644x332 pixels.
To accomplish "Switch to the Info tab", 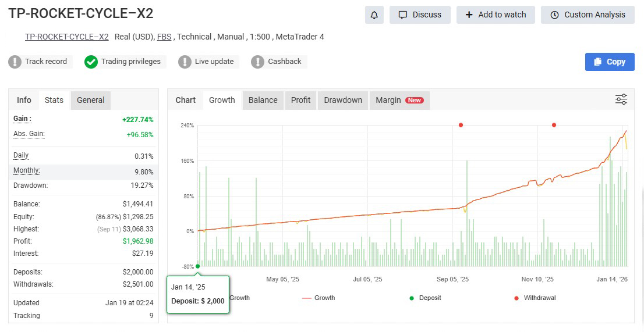I will coord(24,100).
